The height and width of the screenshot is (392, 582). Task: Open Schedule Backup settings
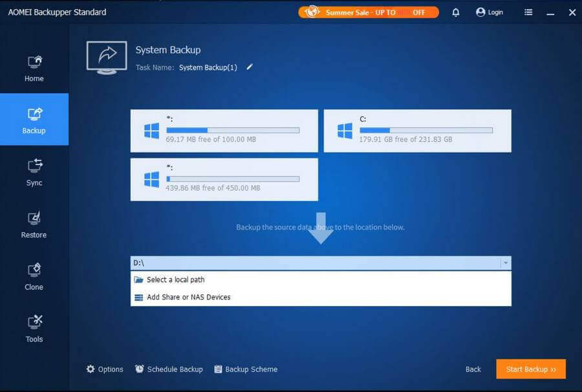169,369
